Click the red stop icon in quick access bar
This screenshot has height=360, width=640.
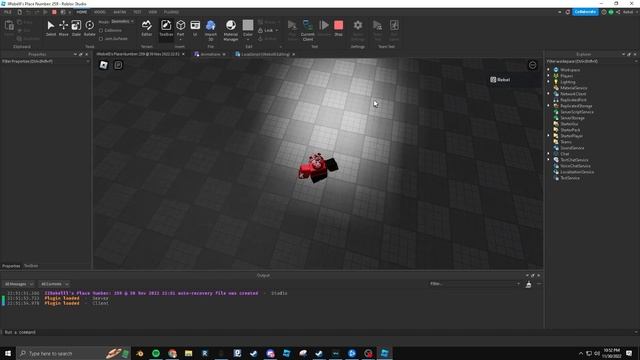[x=54, y=12]
